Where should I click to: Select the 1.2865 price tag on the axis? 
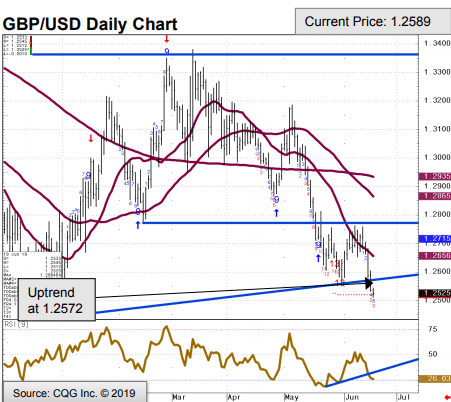click(x=435, y=196)
